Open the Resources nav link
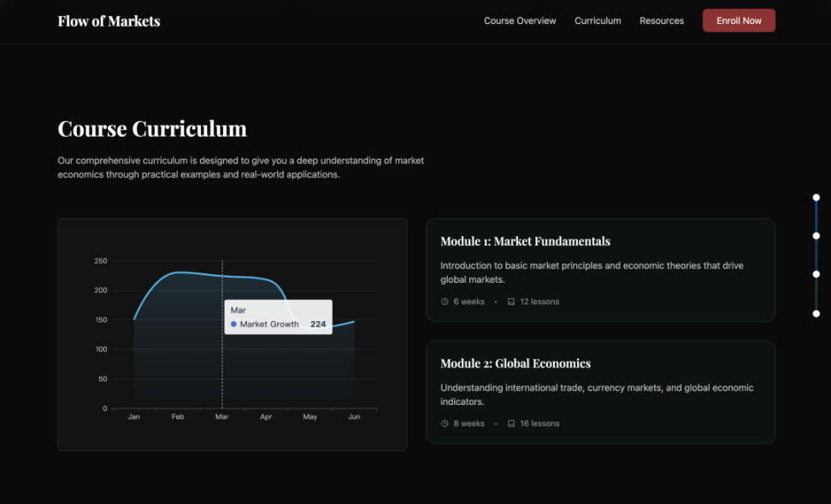 662,21
